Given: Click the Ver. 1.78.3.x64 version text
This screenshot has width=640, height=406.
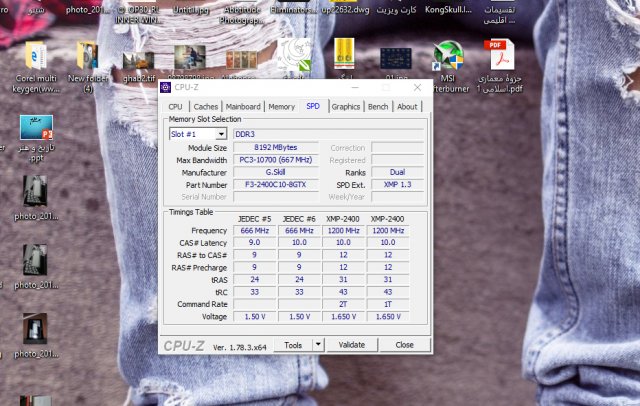Looking at the screenshot, I should (x=240, y=347).
